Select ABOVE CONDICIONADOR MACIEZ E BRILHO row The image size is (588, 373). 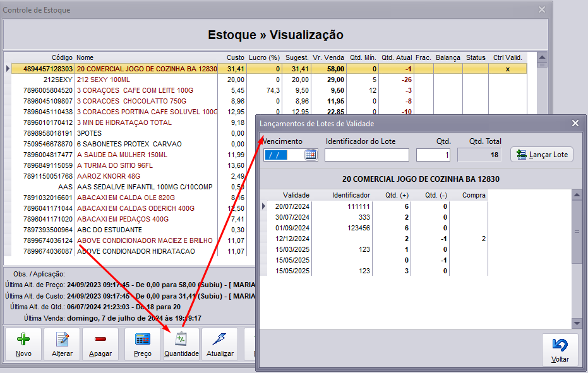[x=133, y=240]
